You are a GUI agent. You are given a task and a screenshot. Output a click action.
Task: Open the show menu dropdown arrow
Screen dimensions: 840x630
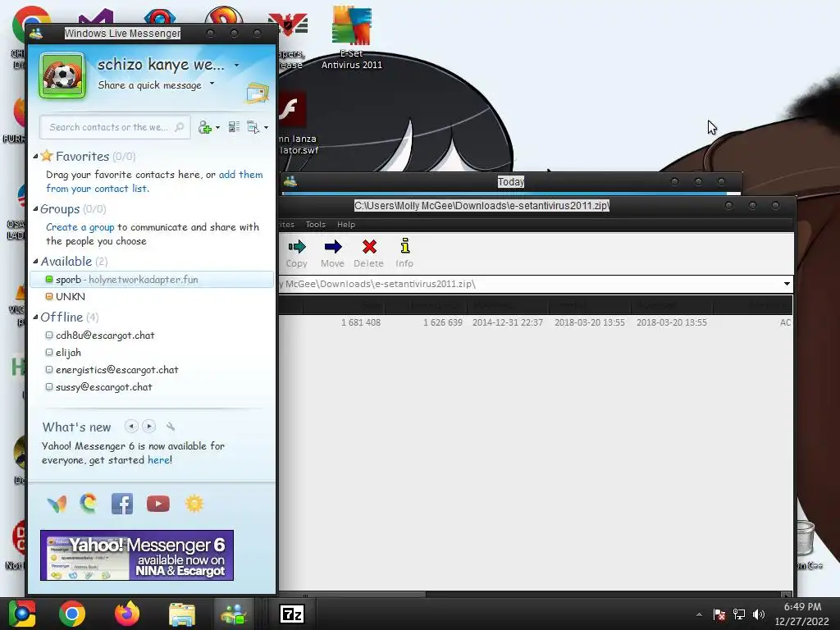tap(267, 127)
